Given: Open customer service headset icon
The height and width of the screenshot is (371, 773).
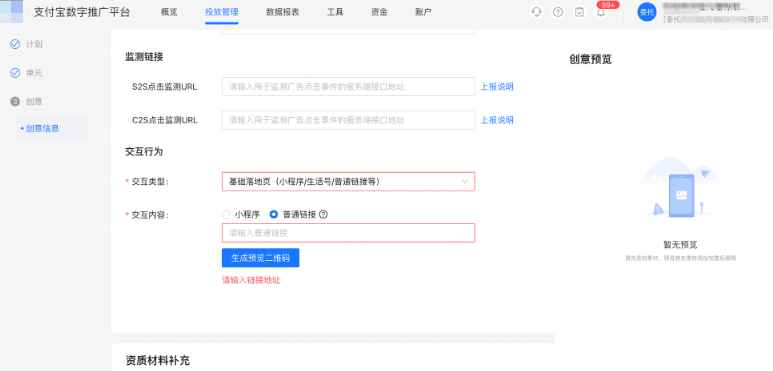Looking at the screenshot, I should coord(536,12).
